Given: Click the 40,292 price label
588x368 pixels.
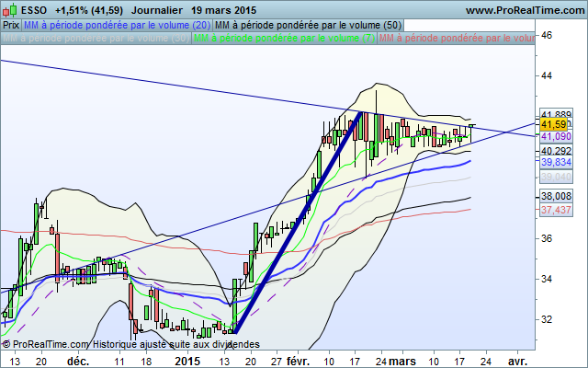Looking at the screenshot, I should 556,151.
